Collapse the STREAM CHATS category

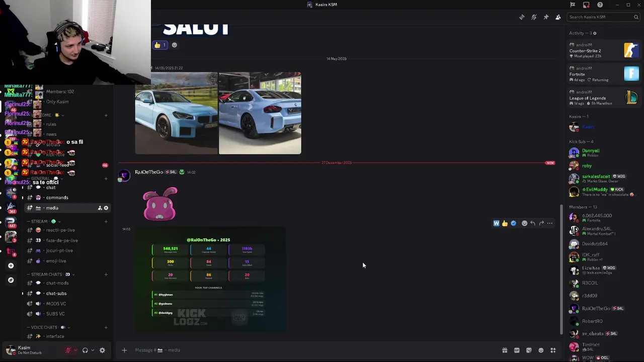(50, 275)
